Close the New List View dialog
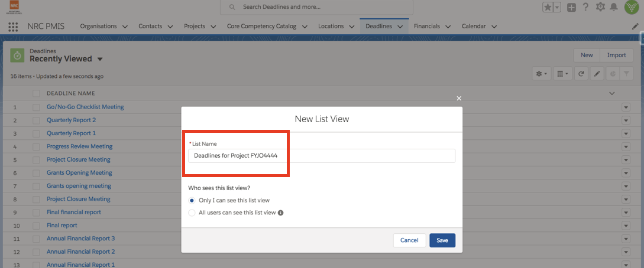This screenshot has width=644, height=268. pyautogui.click(x=459, y=99)
